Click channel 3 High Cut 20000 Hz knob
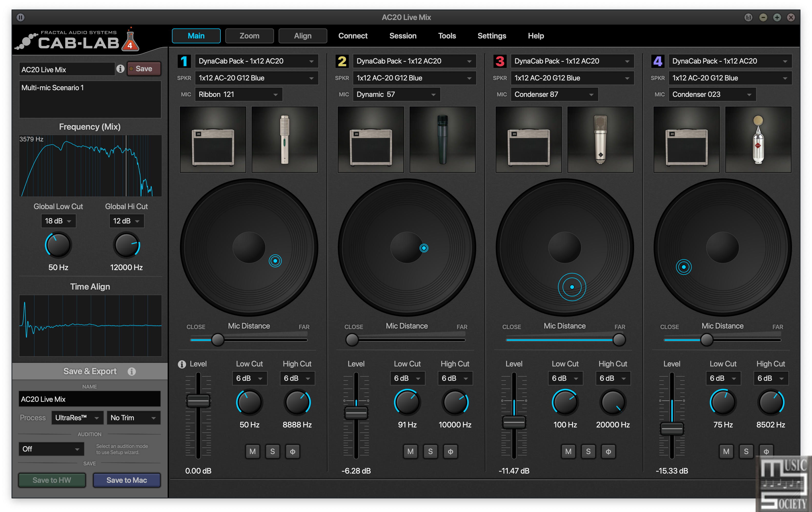 [613, 402]
